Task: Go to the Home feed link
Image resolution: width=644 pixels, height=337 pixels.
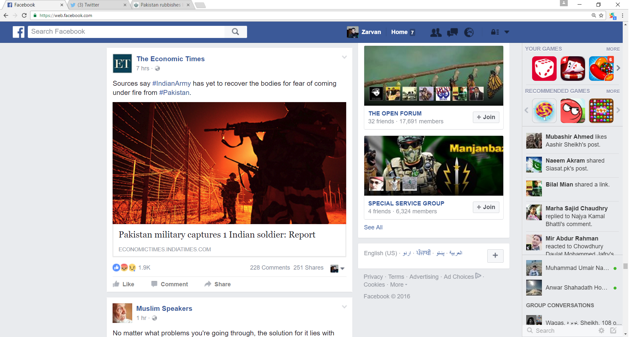Action: click(399, 32)
